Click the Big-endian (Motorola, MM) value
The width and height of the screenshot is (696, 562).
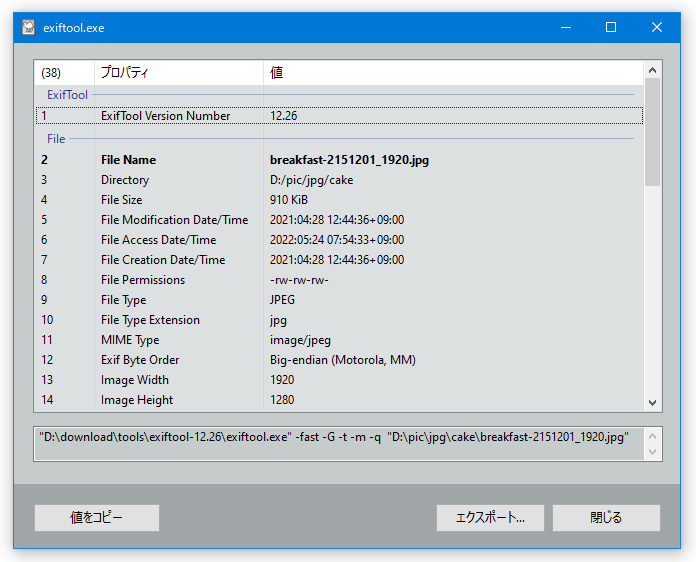[x=343, y=360]
